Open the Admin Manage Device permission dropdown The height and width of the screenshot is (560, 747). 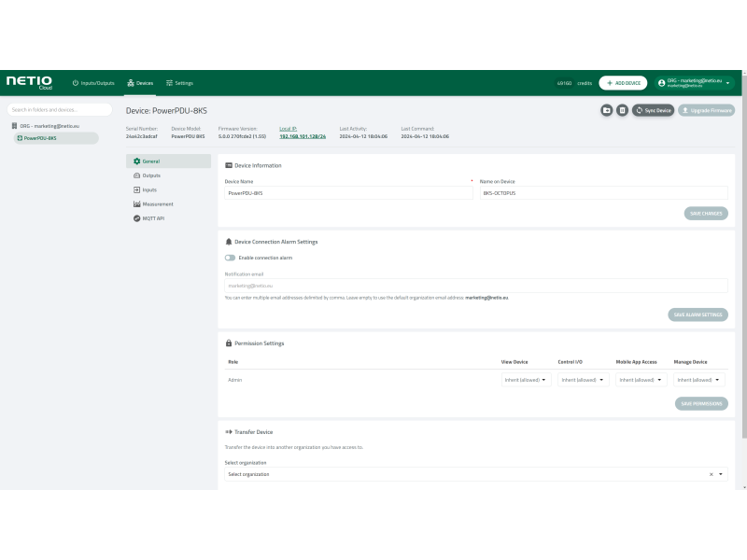click(698, 380)
